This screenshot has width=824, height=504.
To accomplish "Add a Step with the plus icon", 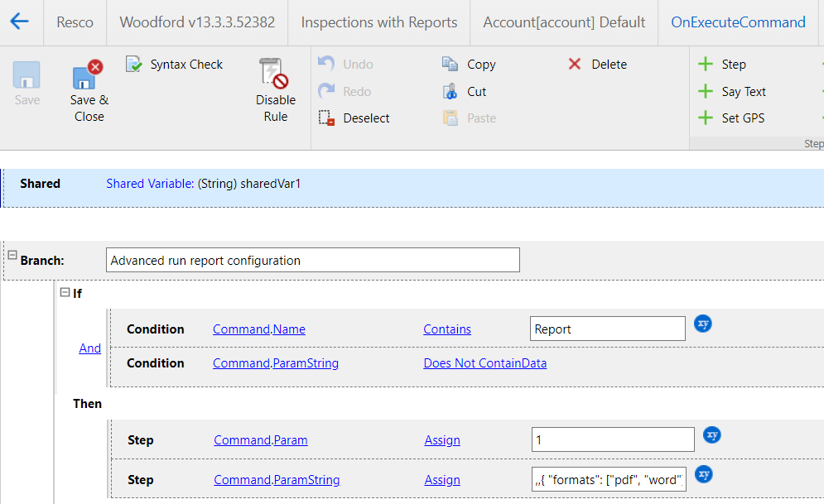I will click(x=706, y=64).
